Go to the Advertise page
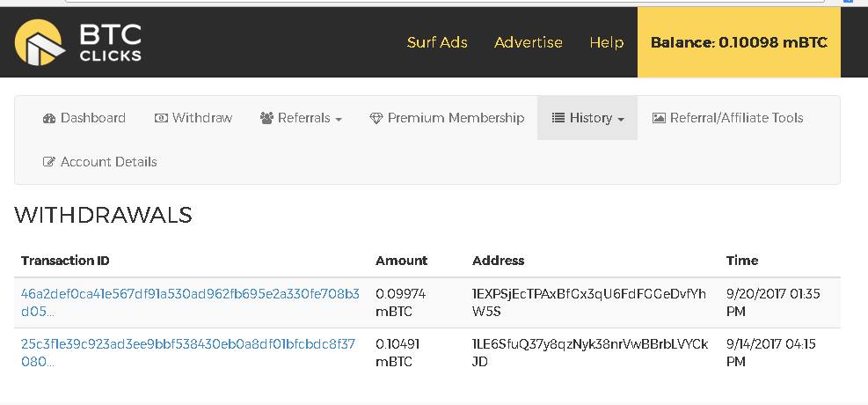 (529, 42)
